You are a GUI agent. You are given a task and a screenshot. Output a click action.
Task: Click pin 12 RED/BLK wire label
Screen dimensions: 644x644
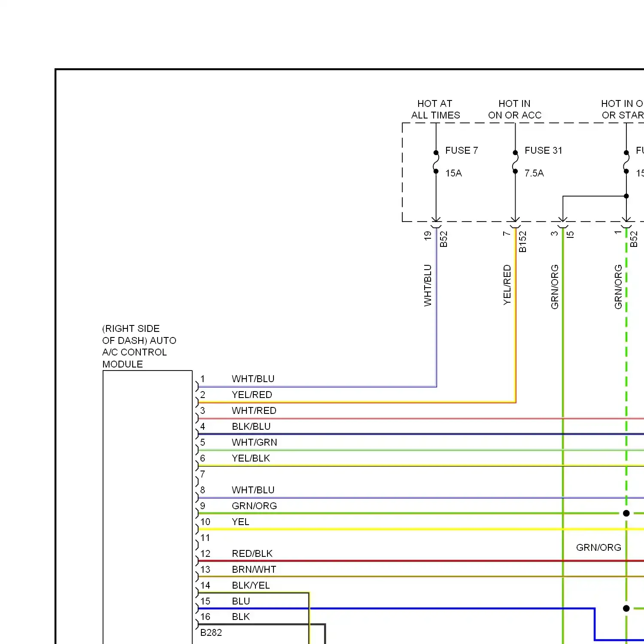tap(252, 554)
